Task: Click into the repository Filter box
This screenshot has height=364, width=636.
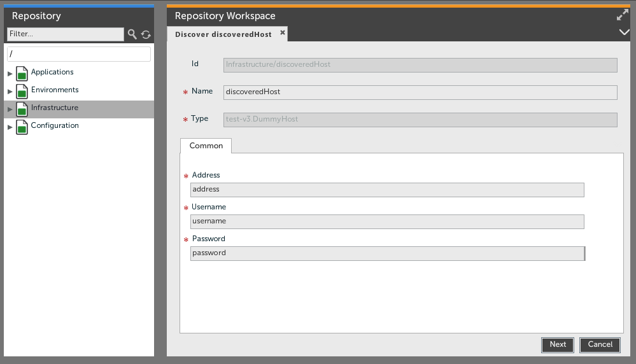Action: pos(65,34)
